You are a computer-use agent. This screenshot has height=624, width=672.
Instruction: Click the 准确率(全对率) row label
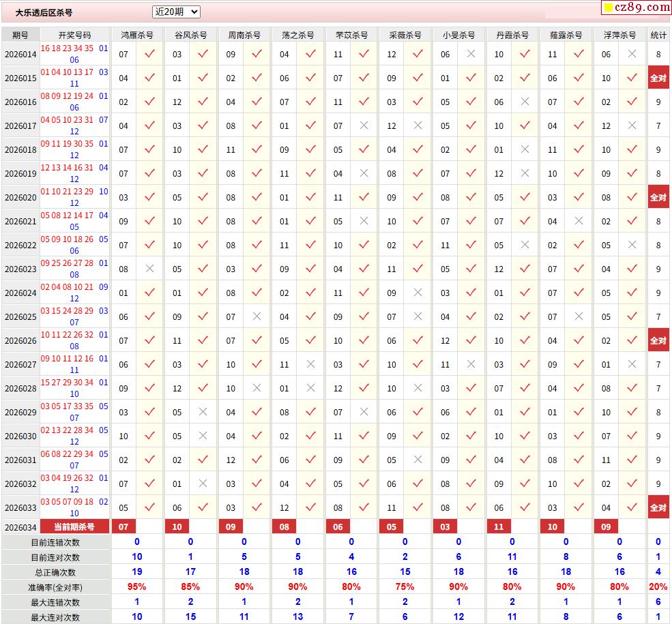[x=55, y=586]
